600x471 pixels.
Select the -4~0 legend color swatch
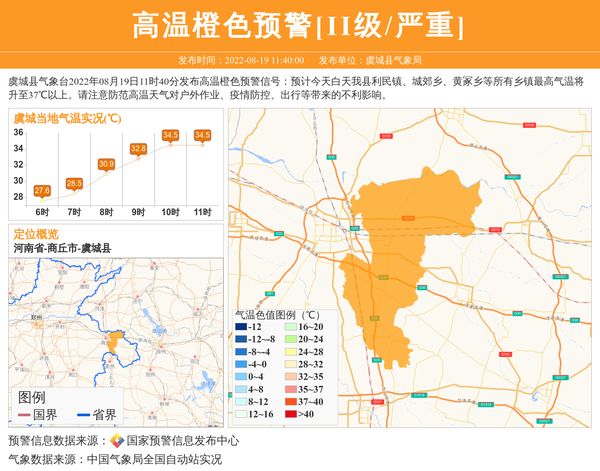(x=241, y=365)
